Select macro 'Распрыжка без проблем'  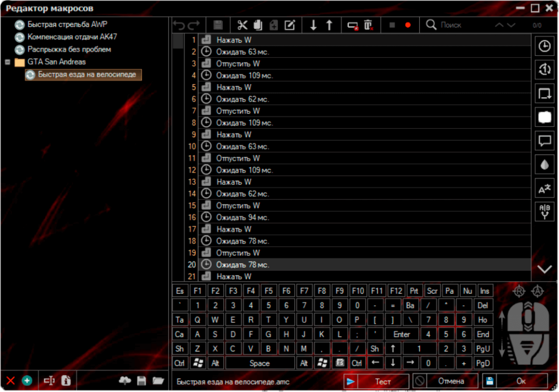coord(69,50)
